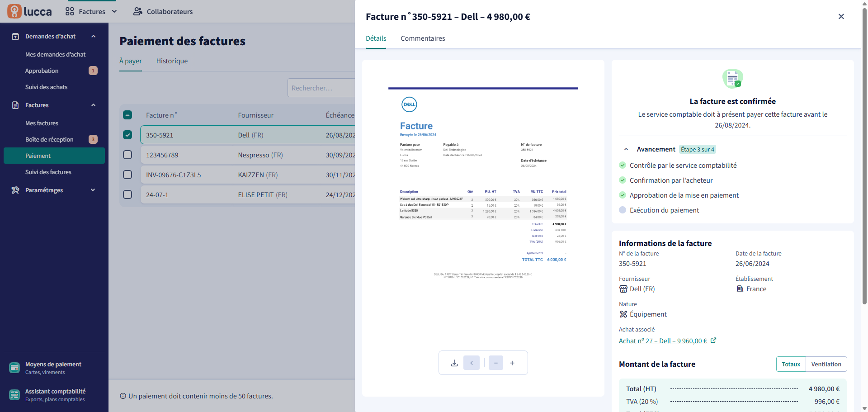Select the À payer tab
This screenshot has width=868, height=412.
[x=131, y=61]
